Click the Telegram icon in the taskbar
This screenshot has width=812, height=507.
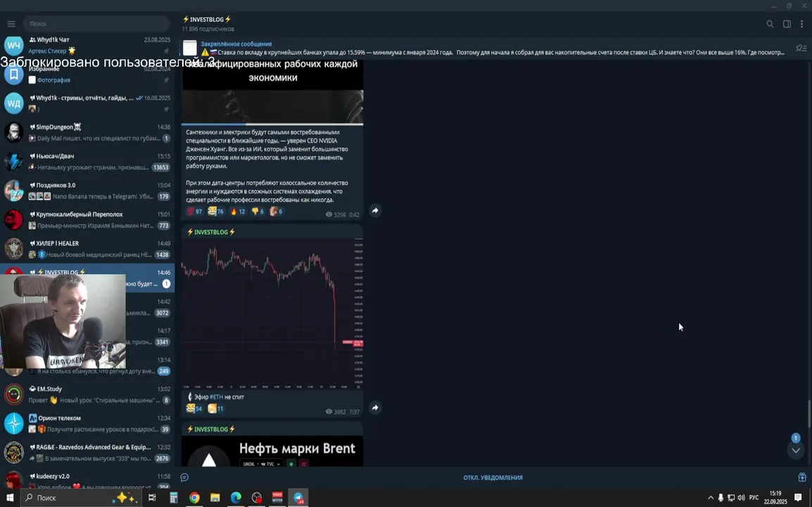click(x=298, y=498)
